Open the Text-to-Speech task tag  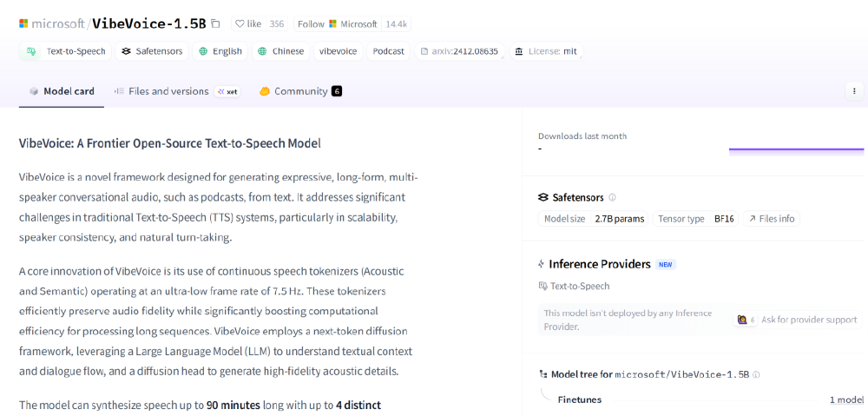[66, 51]
